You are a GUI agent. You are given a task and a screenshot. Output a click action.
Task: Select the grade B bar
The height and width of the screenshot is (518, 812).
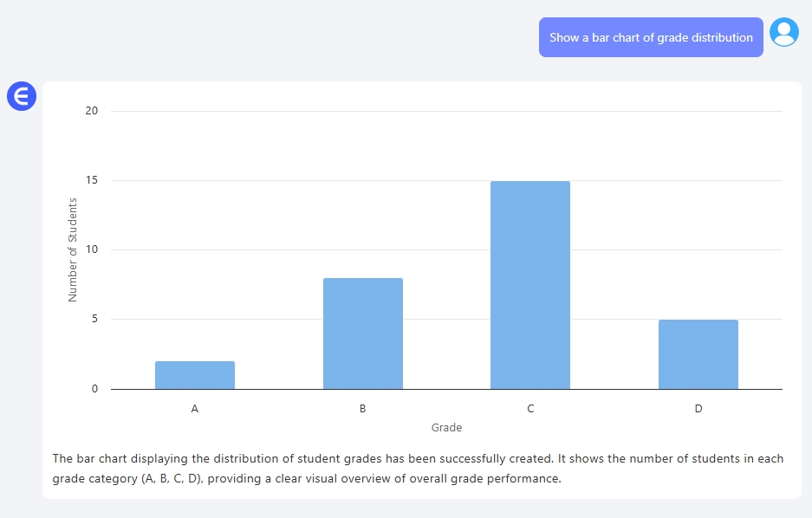click(x=362, y=333)
